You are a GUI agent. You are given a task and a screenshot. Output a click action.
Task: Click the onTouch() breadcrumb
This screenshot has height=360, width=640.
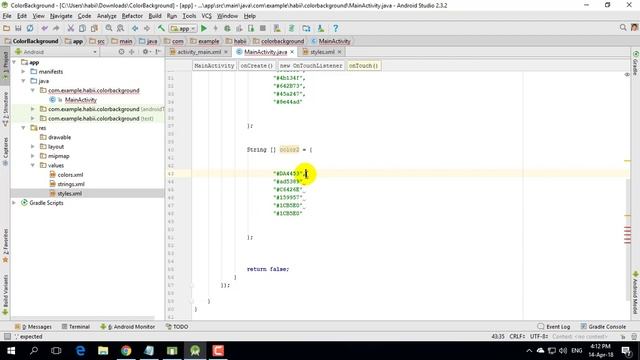[363, 66]
